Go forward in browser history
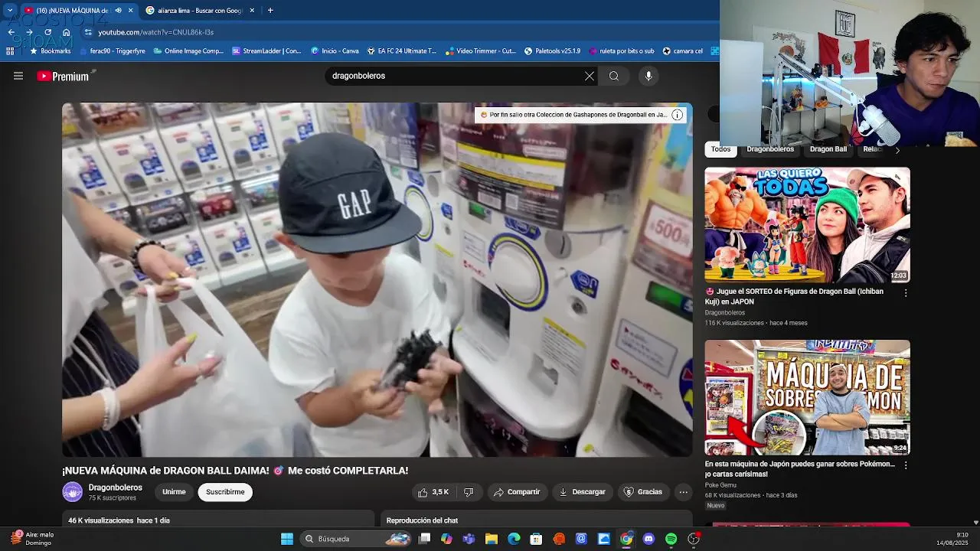The height and width of the screenshot is (551, 980). pyautogui.click(x=29, y=32)
